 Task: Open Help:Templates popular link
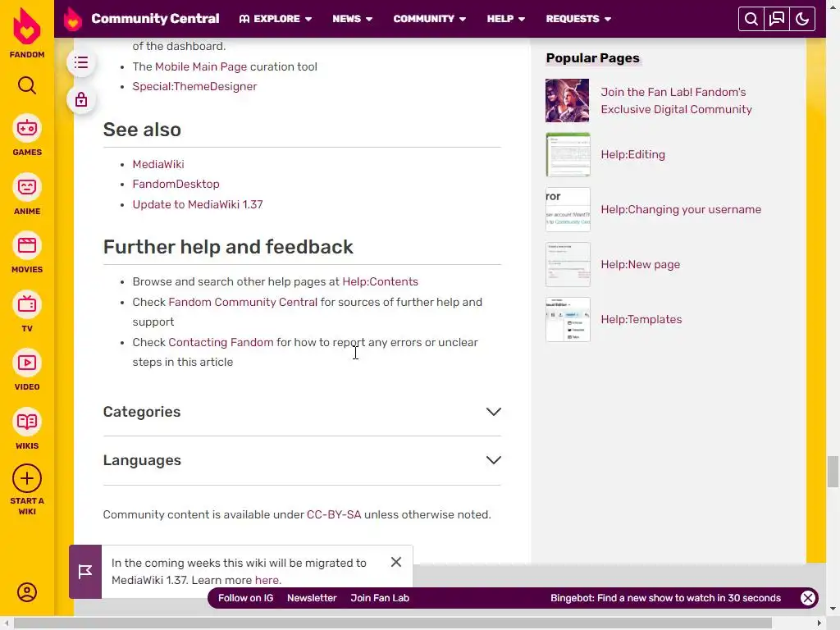tap(641, 319)
